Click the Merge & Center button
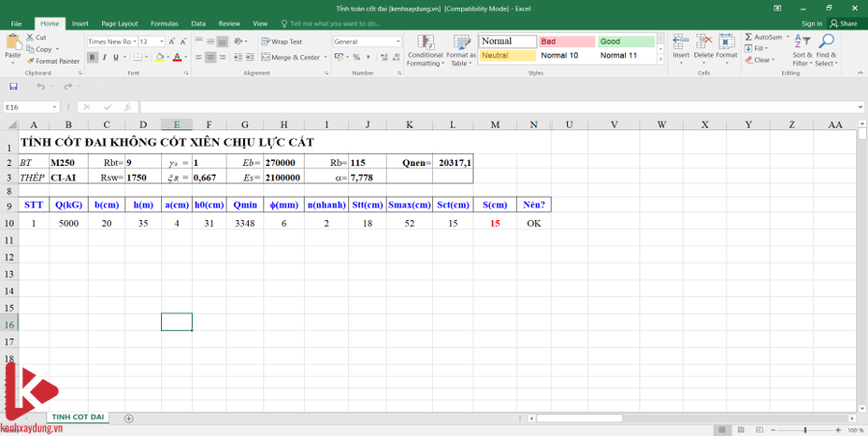Image resolution: width=868 pixels, height=436 pixels. point(291,57)
